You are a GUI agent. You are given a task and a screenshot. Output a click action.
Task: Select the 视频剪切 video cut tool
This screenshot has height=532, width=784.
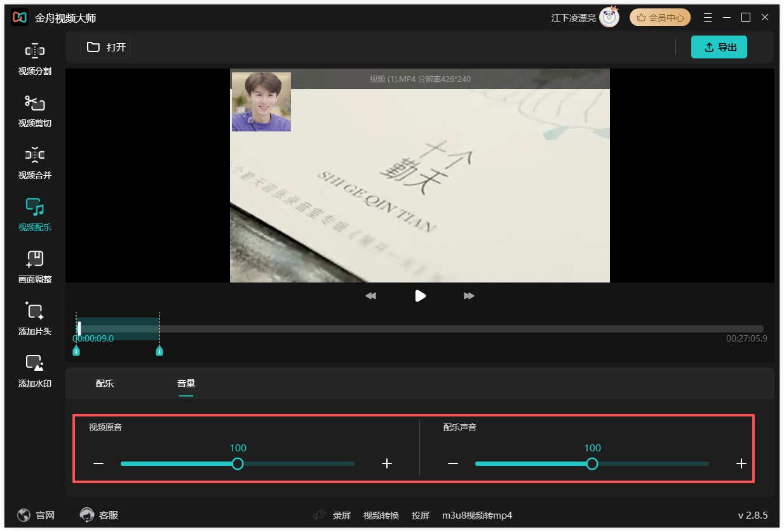click(x=35, y=111)
